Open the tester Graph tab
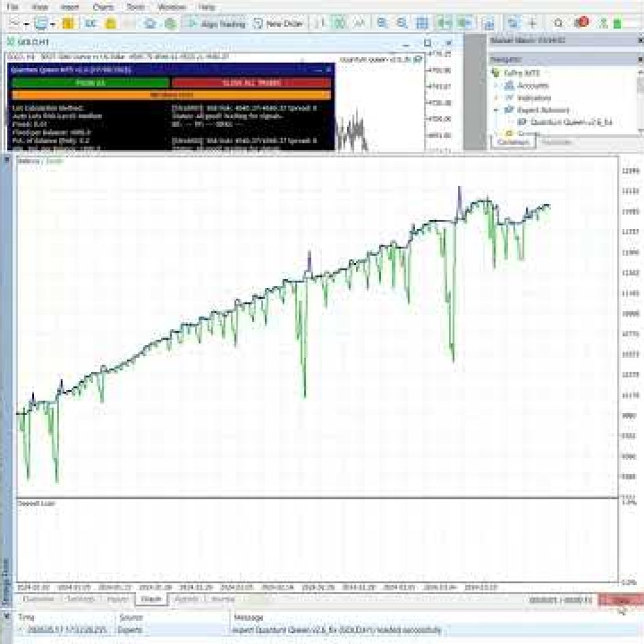 151,599
